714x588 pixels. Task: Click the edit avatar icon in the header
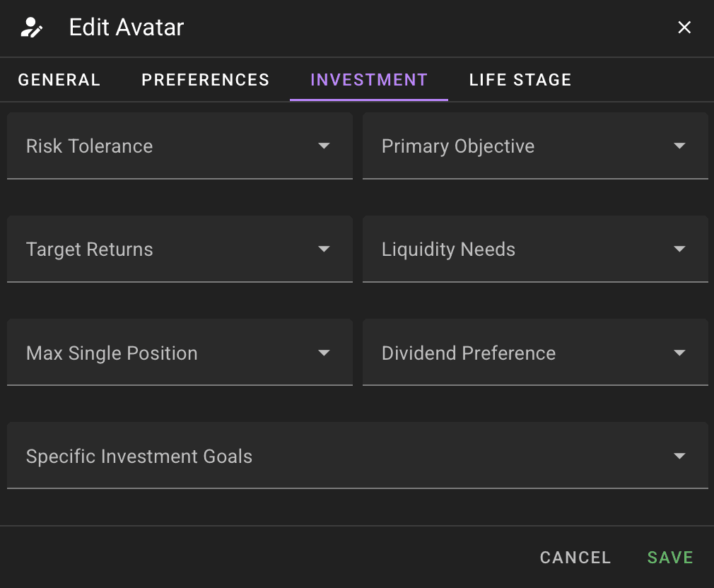pyautogui.click(x=31, y=27)
